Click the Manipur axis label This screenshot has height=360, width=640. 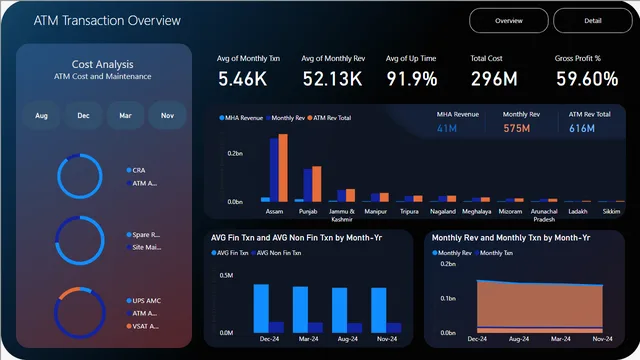(x=376, y=211)
